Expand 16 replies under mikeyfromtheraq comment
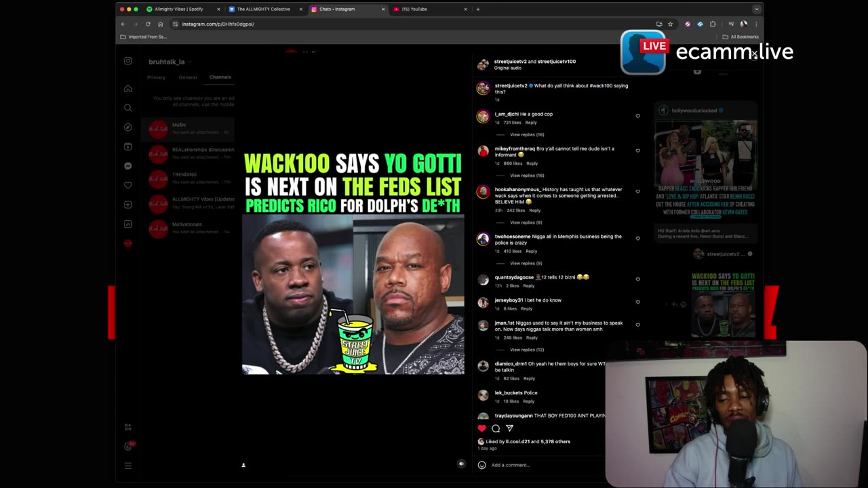This screenshot has height=488, width=868. coord(527,175)
